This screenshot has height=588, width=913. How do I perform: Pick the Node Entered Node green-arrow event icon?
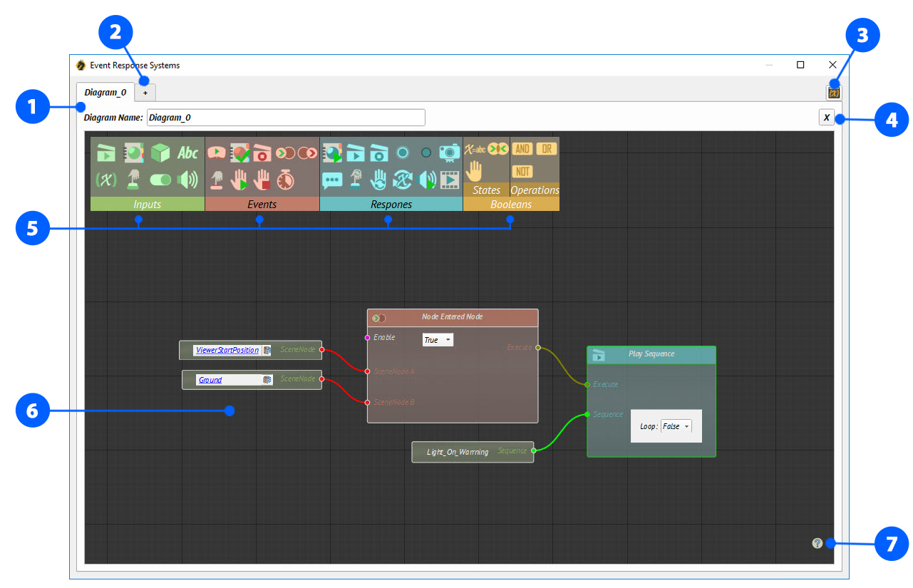(285, 153)
